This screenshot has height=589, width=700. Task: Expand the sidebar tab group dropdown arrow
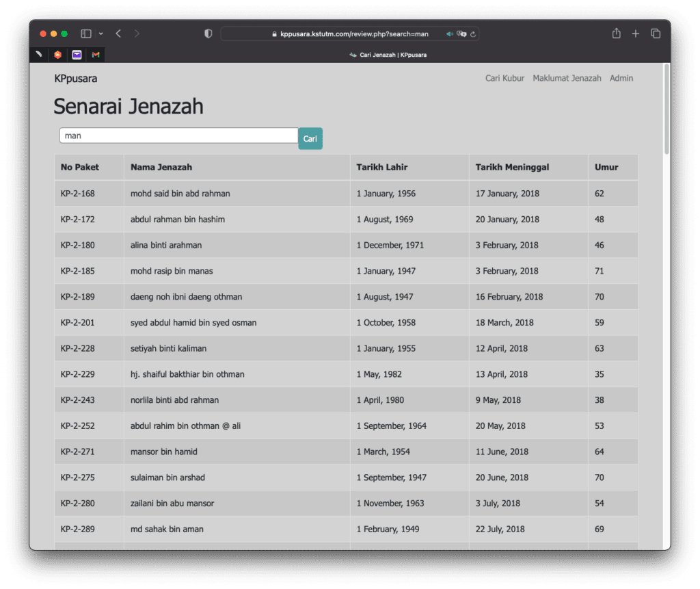pos(101,34)
